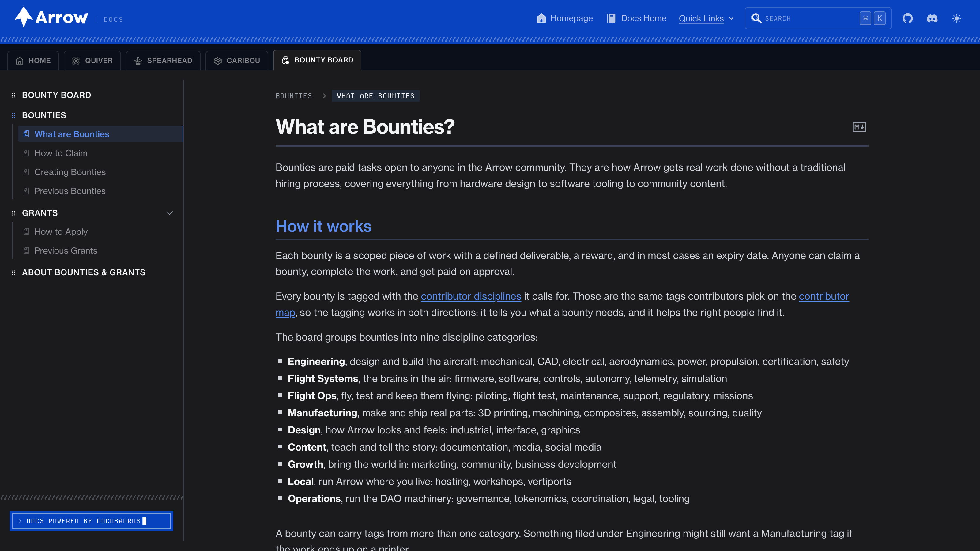Click Docs Powered by Docusaurus button
980x551 pixels.
(x=92, y=521)
